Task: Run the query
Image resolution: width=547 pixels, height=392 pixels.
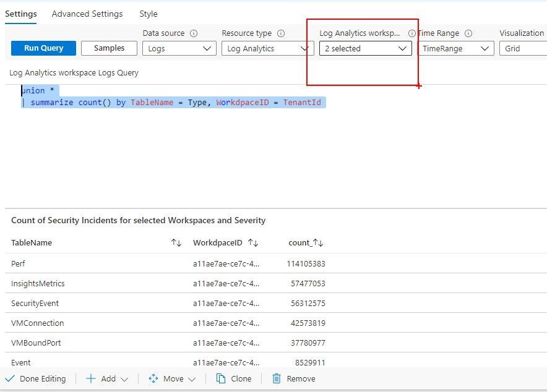Action: coord(43,48)
